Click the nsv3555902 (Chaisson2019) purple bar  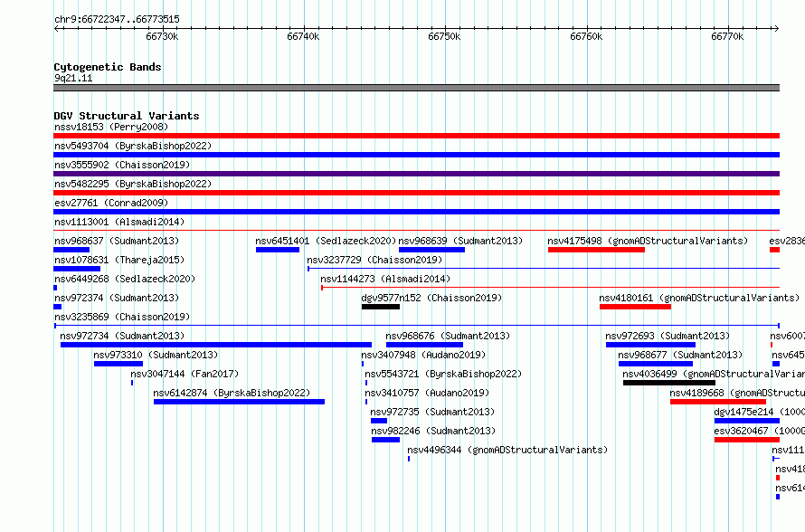[x=416, y=174]
